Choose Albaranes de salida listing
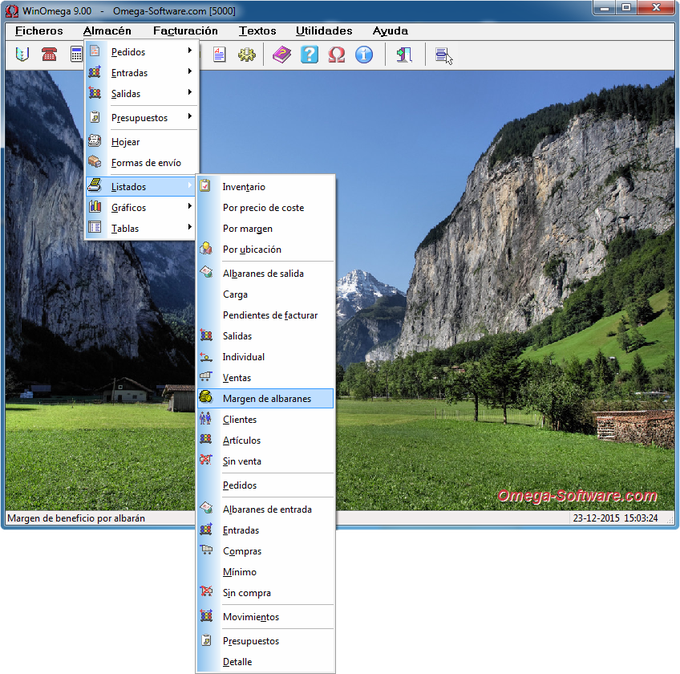The height and width of the screenshot is (674, 680). pyautogui.click(x=265, y=274)
